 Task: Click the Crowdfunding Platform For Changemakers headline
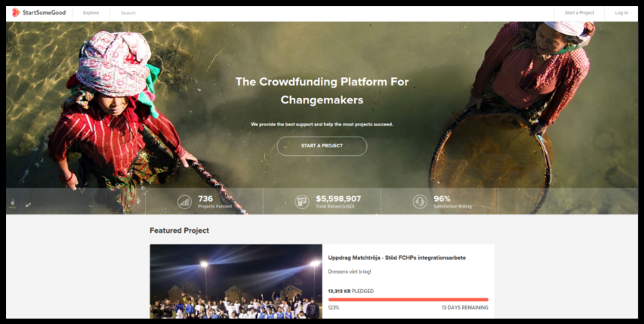[322, 91]
